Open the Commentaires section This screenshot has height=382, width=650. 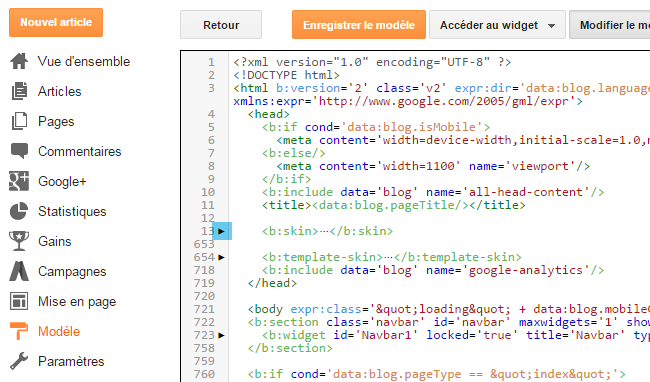(80, 151)
